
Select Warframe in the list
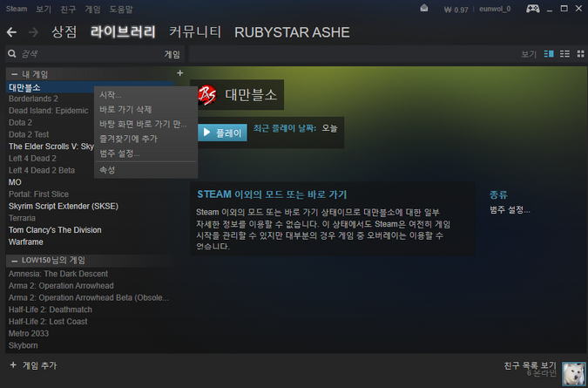pos(26,242)
